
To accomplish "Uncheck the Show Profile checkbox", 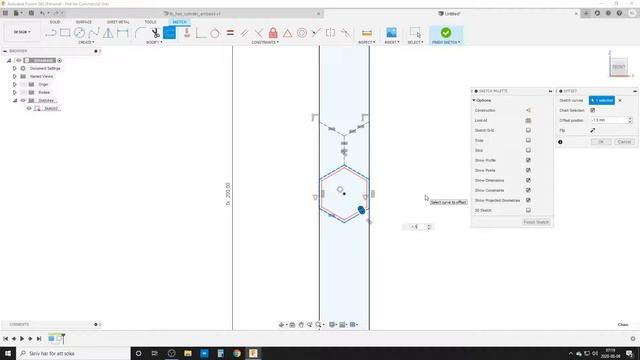I will click(x=528, y=160).
